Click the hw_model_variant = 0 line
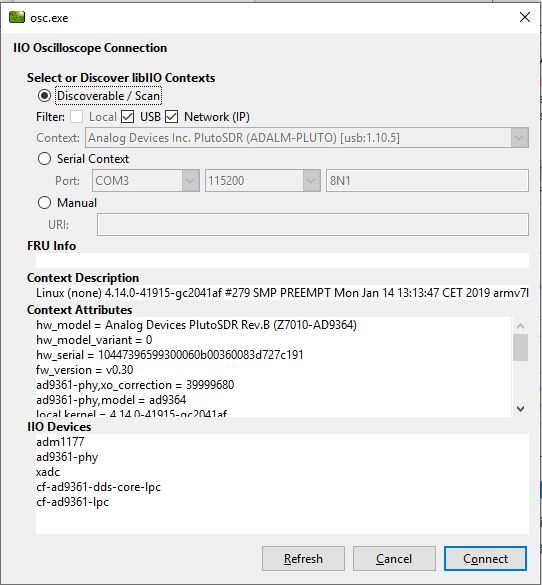This screenshot has height=585, width=542. tap(94, 340)
